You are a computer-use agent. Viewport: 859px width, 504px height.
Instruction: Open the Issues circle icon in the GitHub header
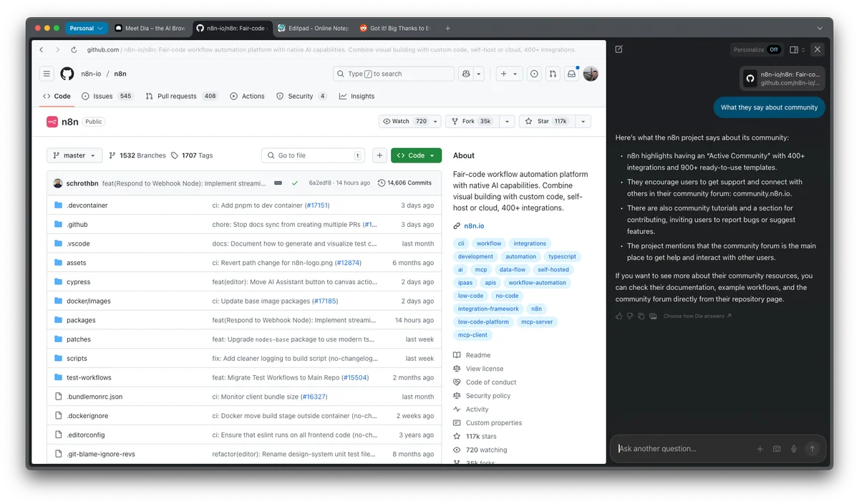pos(534,74)
